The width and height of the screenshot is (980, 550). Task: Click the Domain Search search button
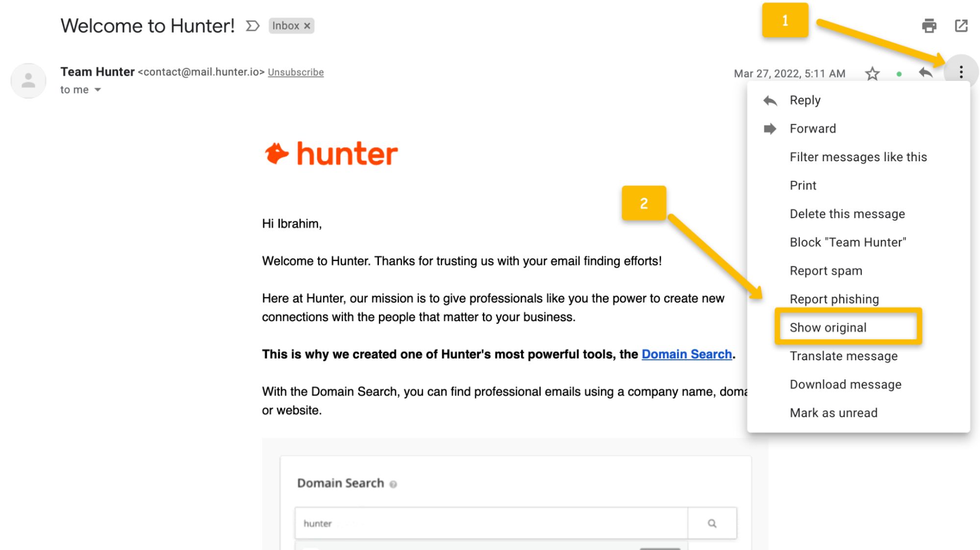point(711,523)
